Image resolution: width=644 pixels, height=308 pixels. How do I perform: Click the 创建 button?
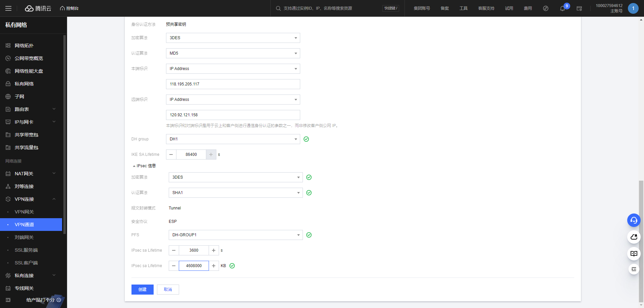point(142,290)
